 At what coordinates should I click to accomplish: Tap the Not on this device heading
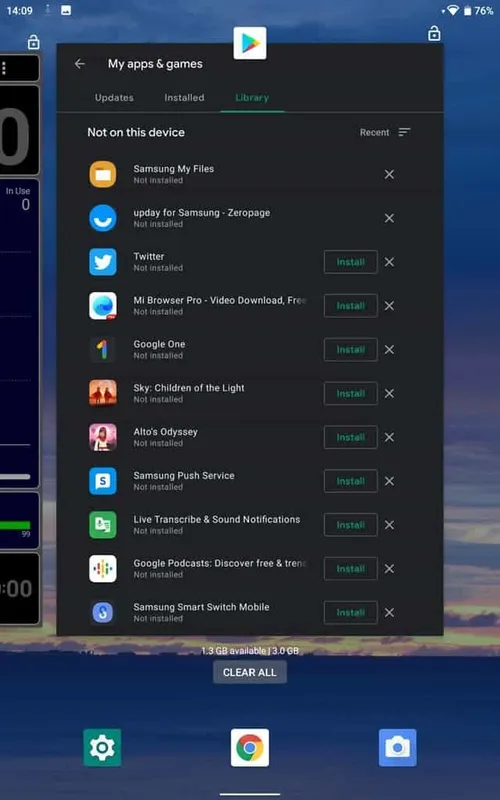coord(136,132)
